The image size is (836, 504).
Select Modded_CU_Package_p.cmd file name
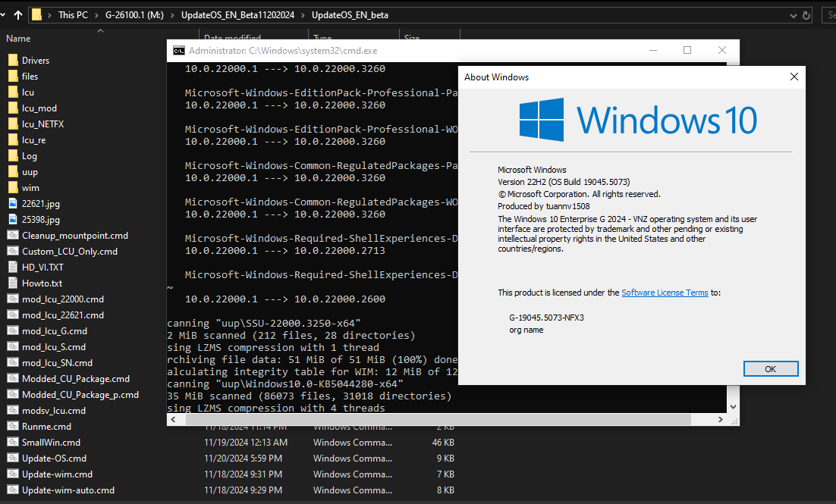[x=80, y=395]
